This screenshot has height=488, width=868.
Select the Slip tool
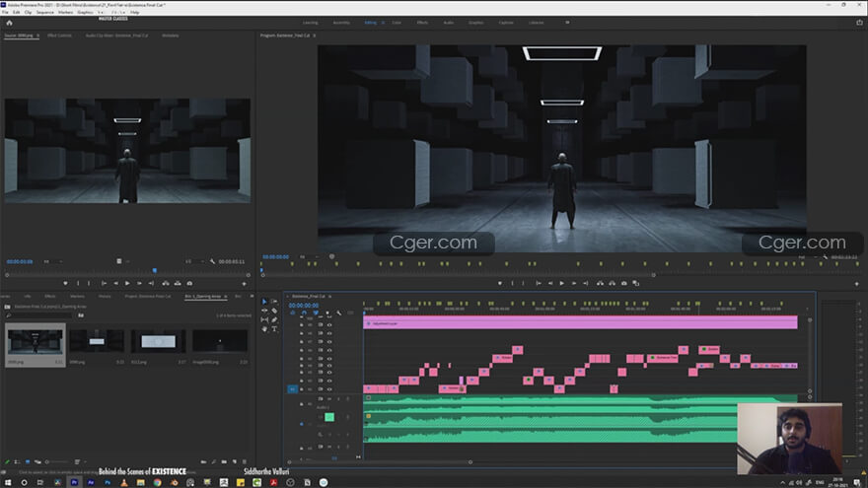pyautogui.click(x=264, y=319)
